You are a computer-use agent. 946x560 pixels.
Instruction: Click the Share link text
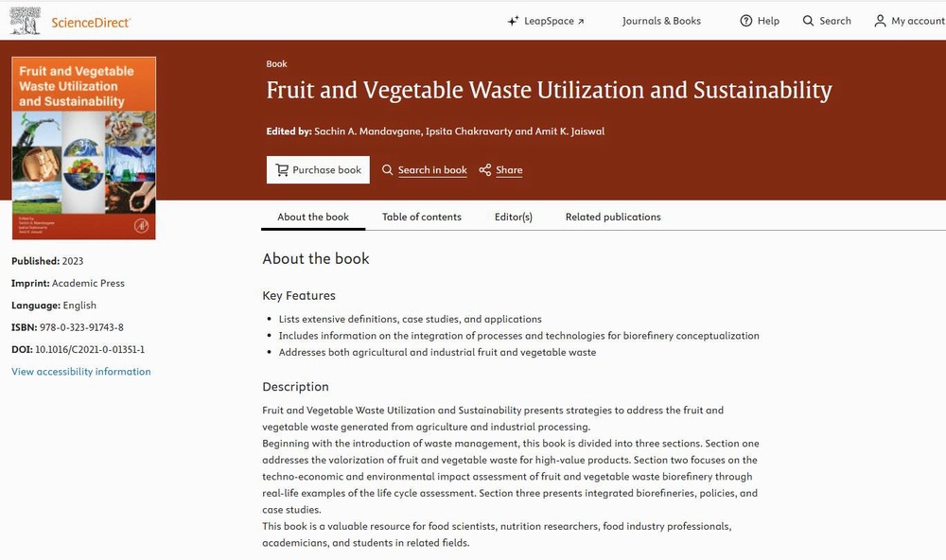(509, 170)
